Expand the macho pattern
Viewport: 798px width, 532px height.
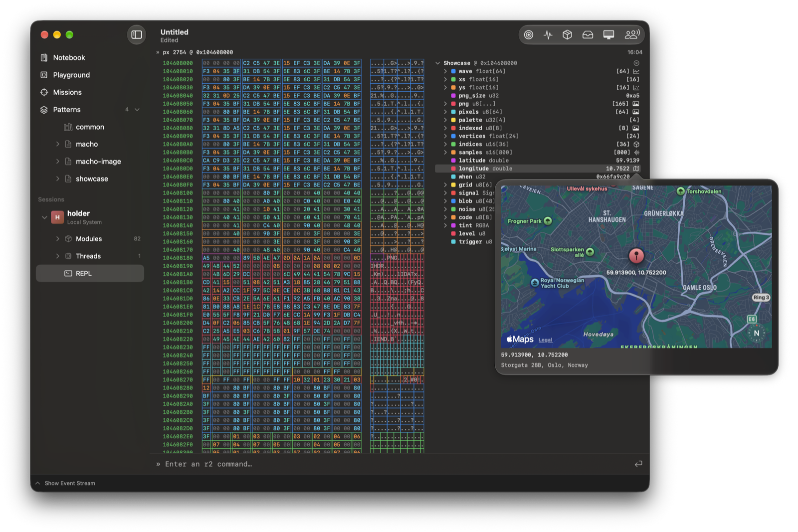point(58,144)
